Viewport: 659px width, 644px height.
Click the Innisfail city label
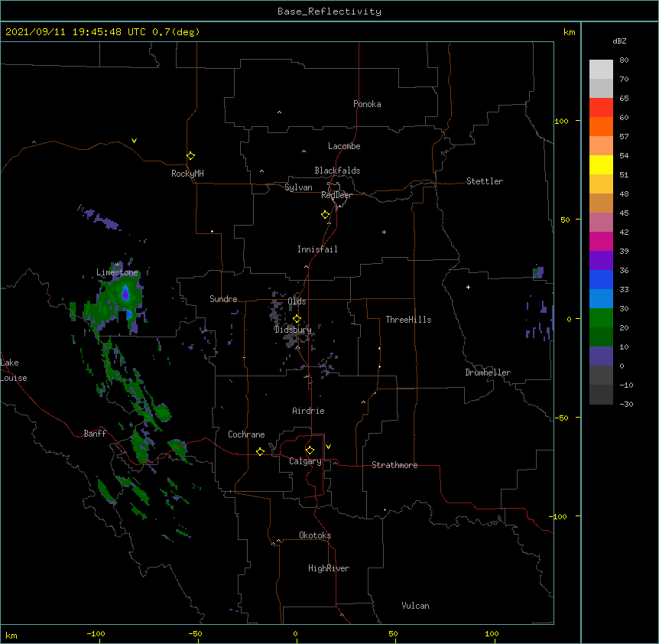click(317, 249)
